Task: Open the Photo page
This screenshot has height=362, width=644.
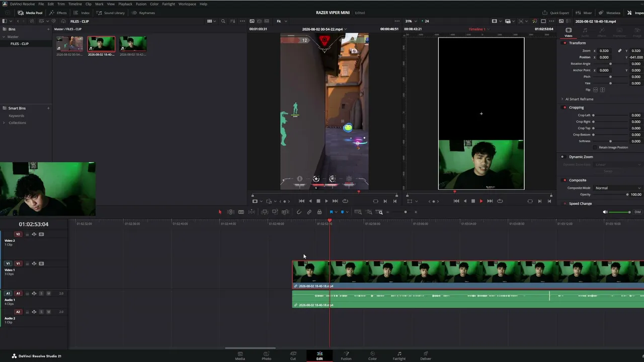Action: [x=267, y=355]
